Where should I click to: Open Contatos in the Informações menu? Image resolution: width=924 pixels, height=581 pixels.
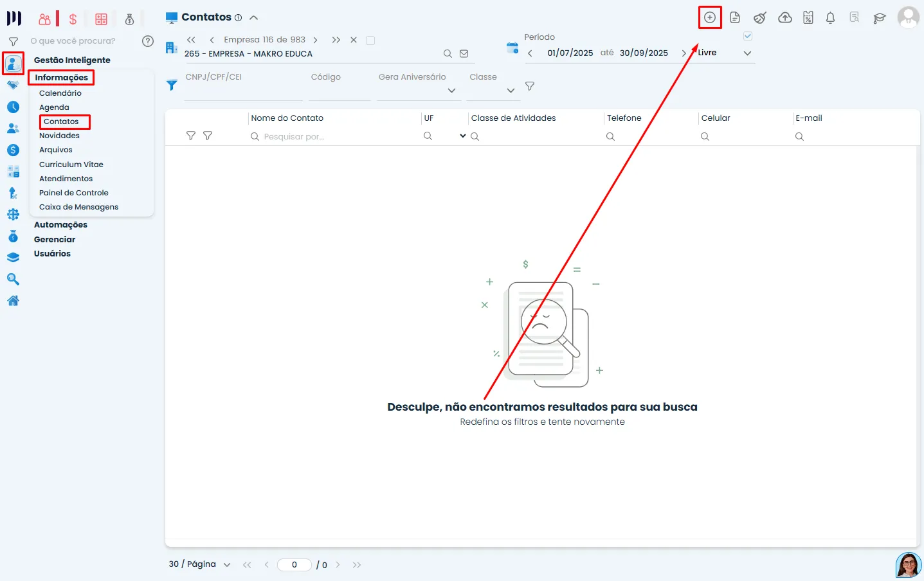[x=61, y=121]
